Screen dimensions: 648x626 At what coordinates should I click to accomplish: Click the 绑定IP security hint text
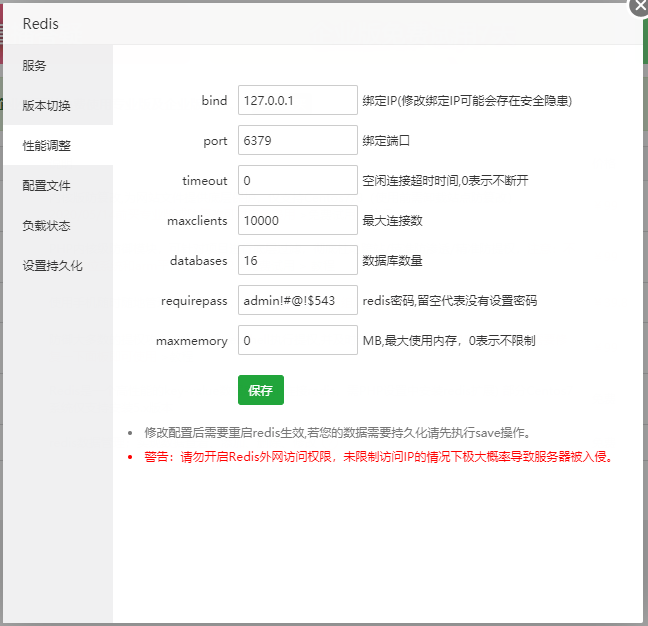pyautogui.click(x=467, y=101)
